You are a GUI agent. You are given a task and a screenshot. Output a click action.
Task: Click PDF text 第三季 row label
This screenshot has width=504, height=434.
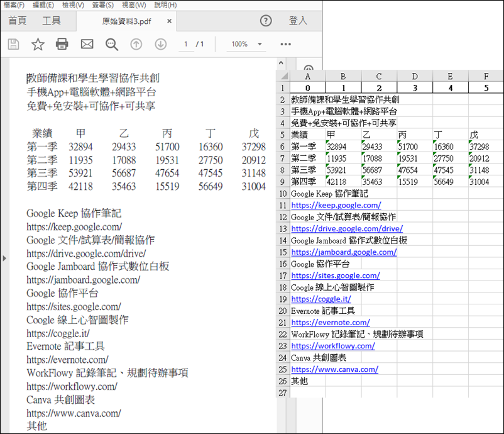(42, 173)
